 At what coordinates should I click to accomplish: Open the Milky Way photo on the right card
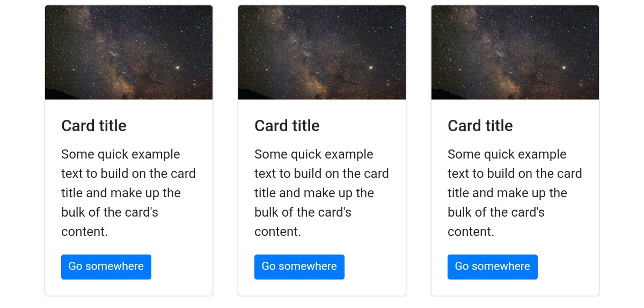point(515,53)
